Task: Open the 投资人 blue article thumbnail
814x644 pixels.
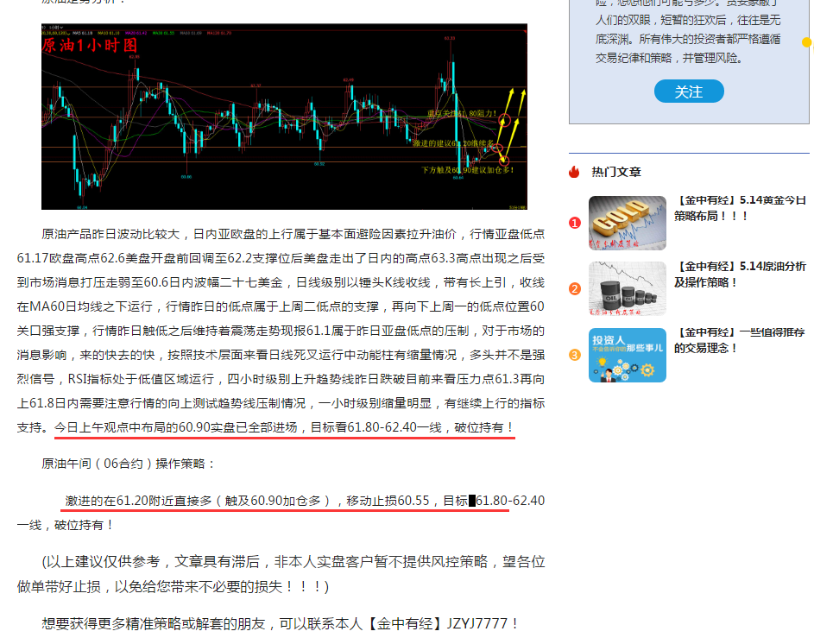Action: pyautogui.click(x=628, y=355)
